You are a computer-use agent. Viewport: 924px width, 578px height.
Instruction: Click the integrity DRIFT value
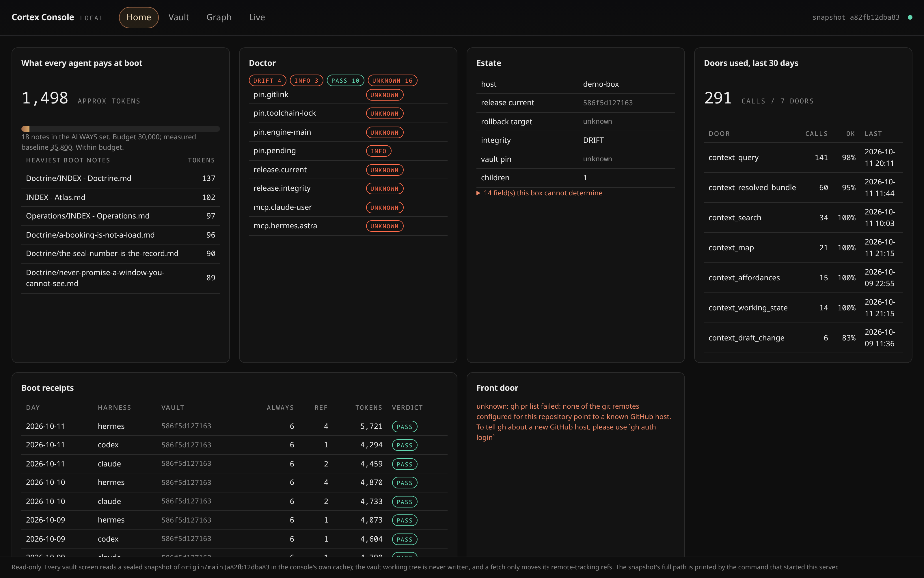pyautogui.click(x=593, y=140)
